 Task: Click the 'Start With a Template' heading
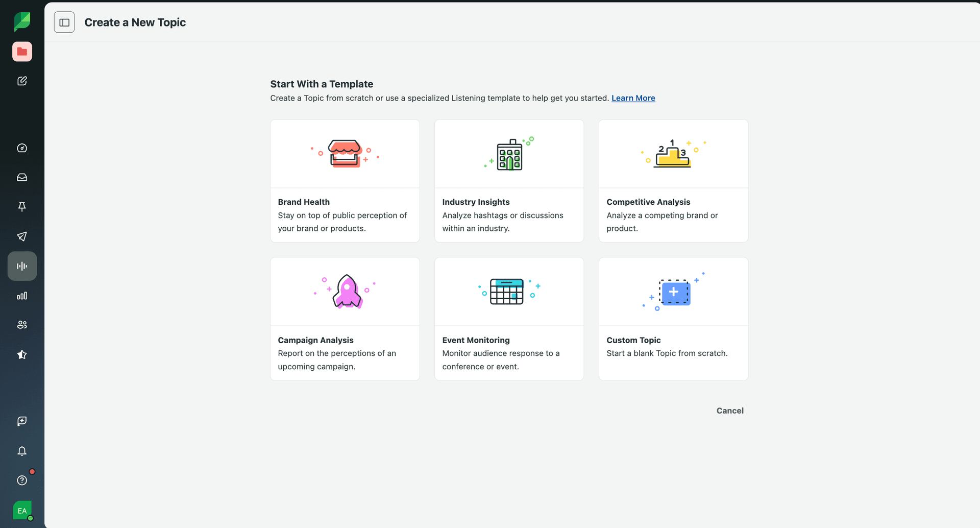click(x=322, y=84)
